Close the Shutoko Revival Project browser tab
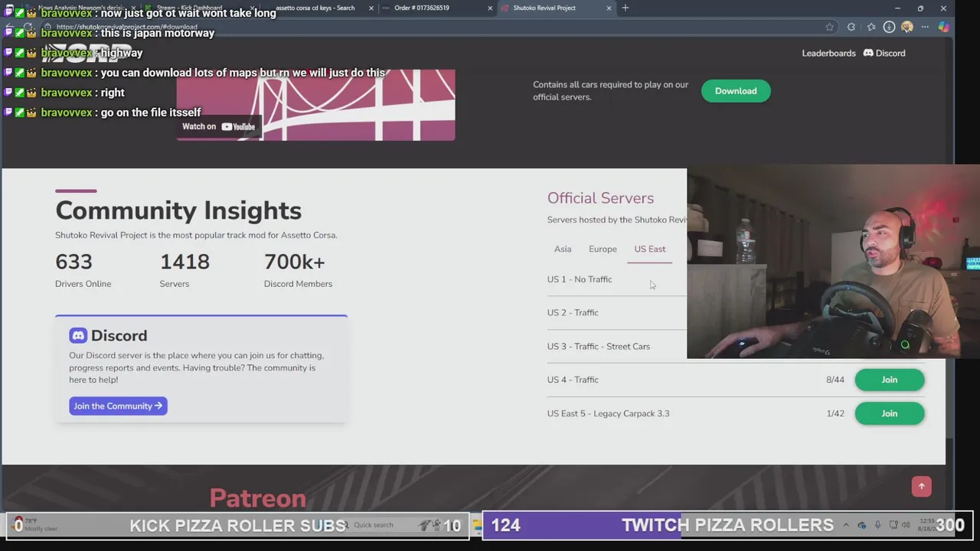 (x=609, y=8)
